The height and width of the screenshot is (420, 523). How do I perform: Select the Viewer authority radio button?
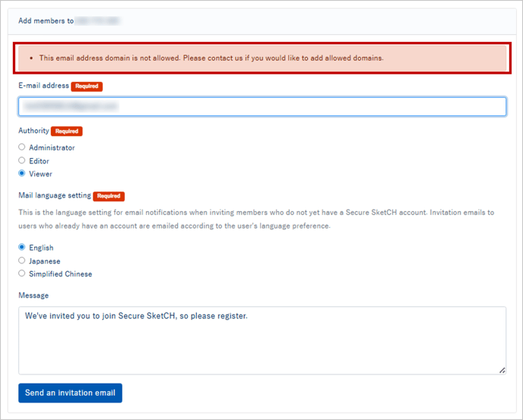tap(22, 174)
